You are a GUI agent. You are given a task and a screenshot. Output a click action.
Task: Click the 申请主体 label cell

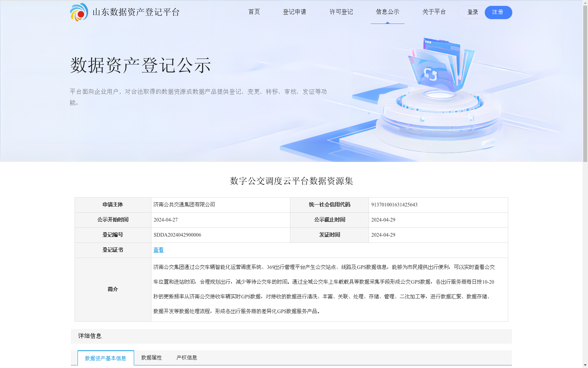(113, 205)
